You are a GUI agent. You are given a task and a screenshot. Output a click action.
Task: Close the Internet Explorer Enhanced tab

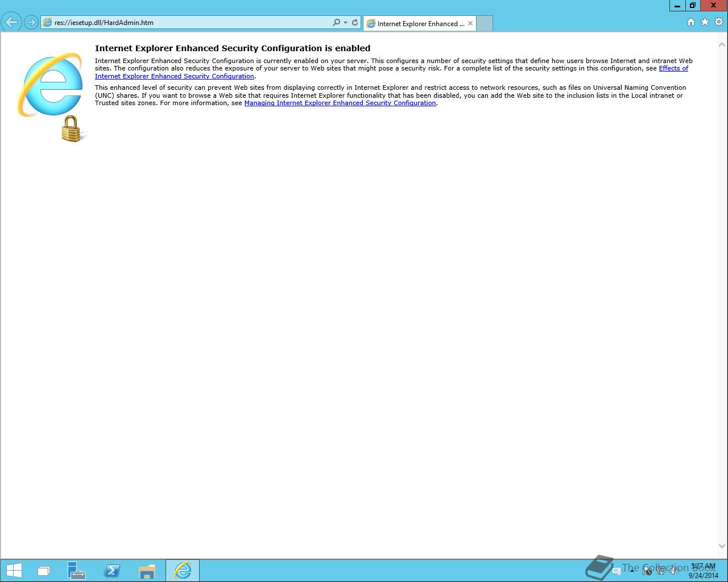click(470, 23)
